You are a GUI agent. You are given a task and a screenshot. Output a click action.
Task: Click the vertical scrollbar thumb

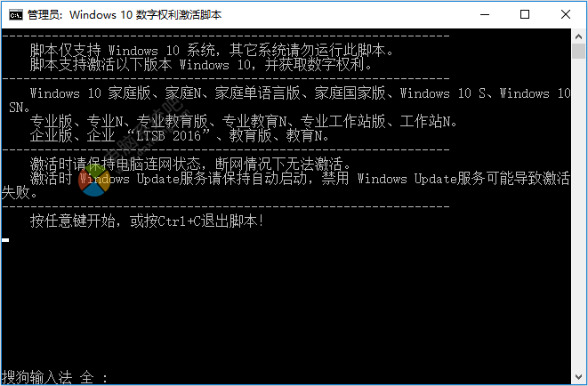[578, 51]
